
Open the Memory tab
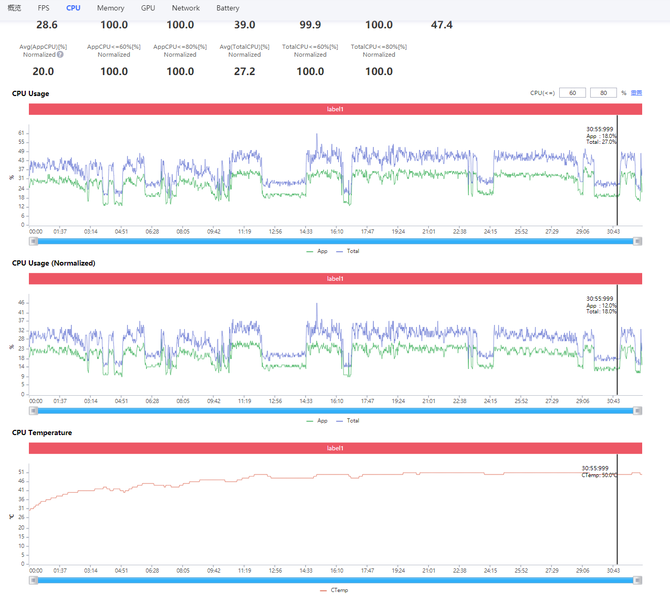coord(110,8)
